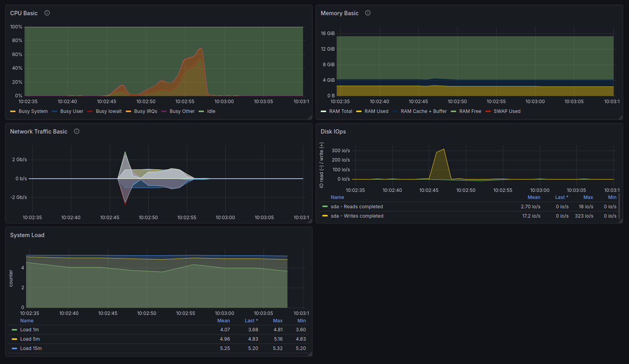Sort Disk IOps legend by Name
This screenshot has width=629, height=364.
click(x=337, y=197)
